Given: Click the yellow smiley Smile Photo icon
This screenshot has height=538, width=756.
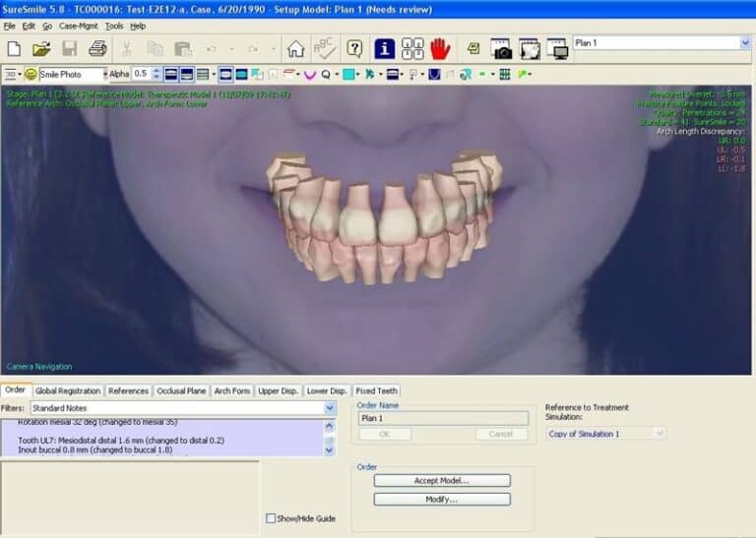Looking at the screenshot, I should (x=31, y=74).
